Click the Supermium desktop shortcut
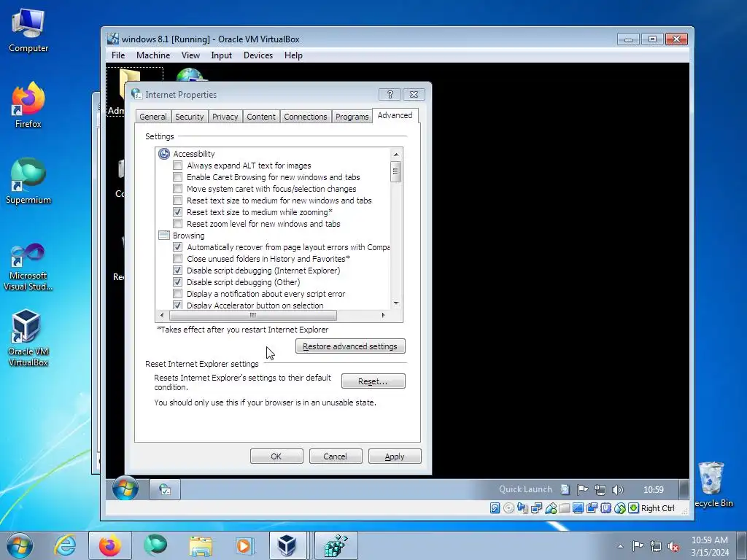 28,182
